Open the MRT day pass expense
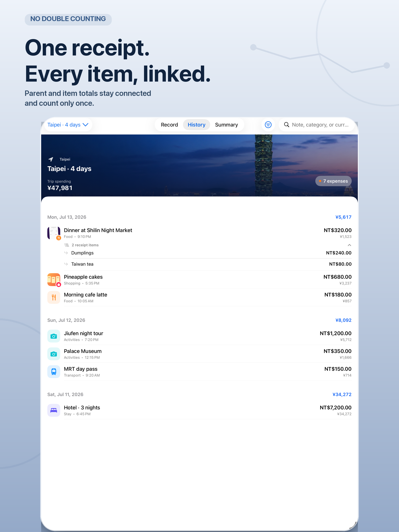The width and height of the screenshot is (399, 532). pos(199,372)
